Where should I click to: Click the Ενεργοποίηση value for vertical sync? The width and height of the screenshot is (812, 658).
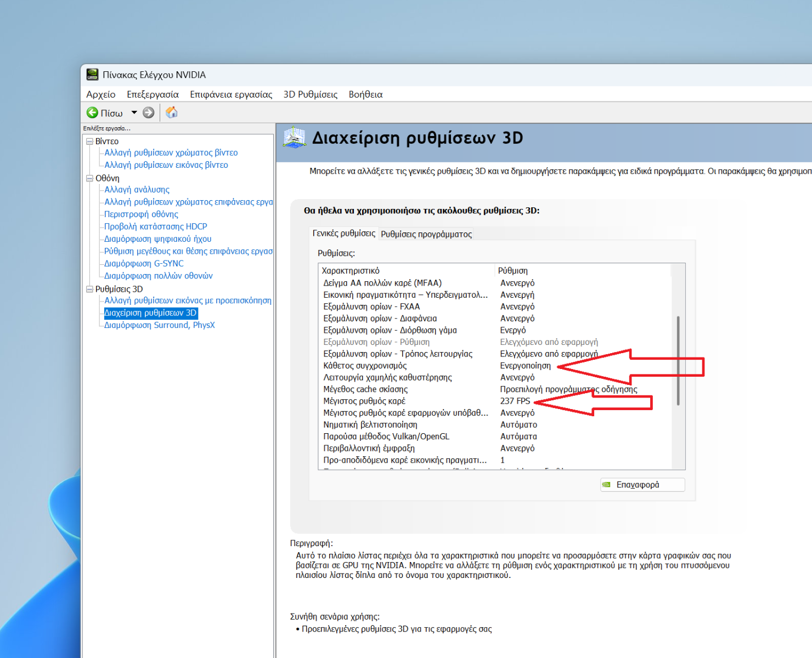(x=526, y=366)
